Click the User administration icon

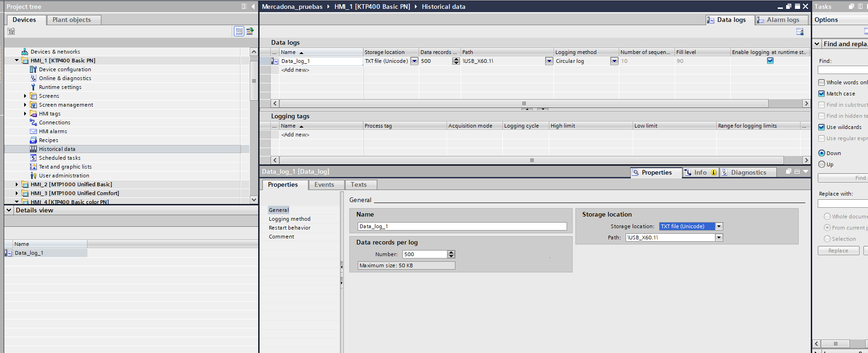(x=33, y=176)
